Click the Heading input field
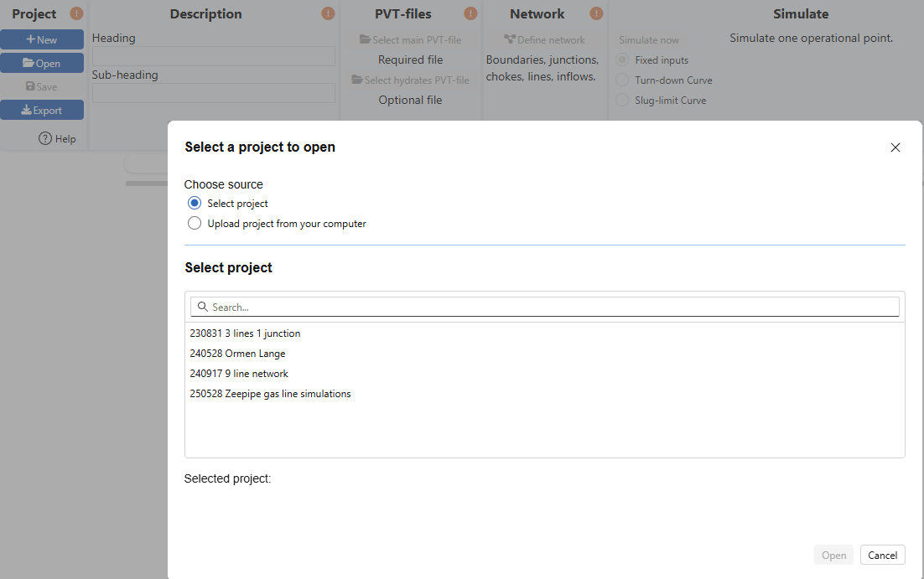924x579 pixels. point(213,56)
